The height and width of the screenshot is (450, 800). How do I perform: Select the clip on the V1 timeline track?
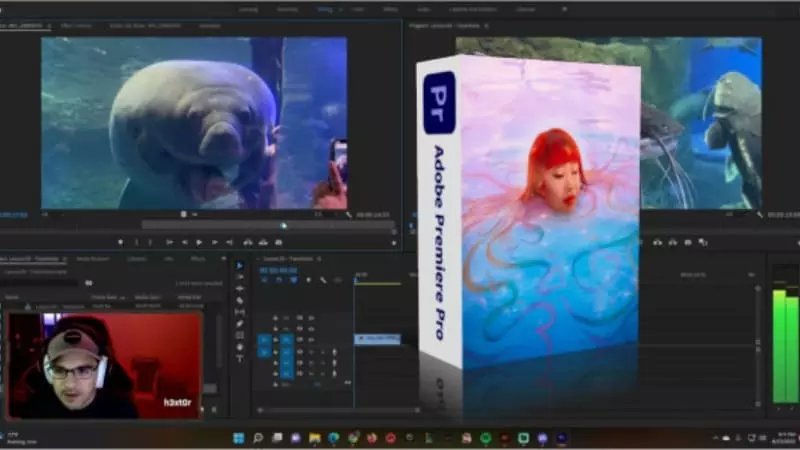pos(378,339)
